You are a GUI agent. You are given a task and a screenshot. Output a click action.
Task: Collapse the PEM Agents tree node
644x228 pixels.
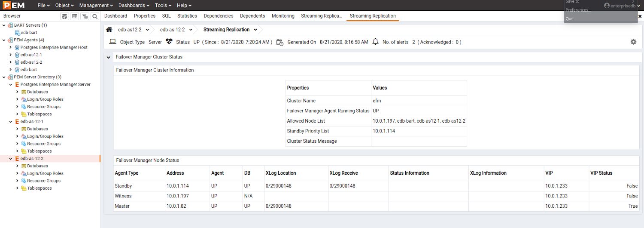4,40
